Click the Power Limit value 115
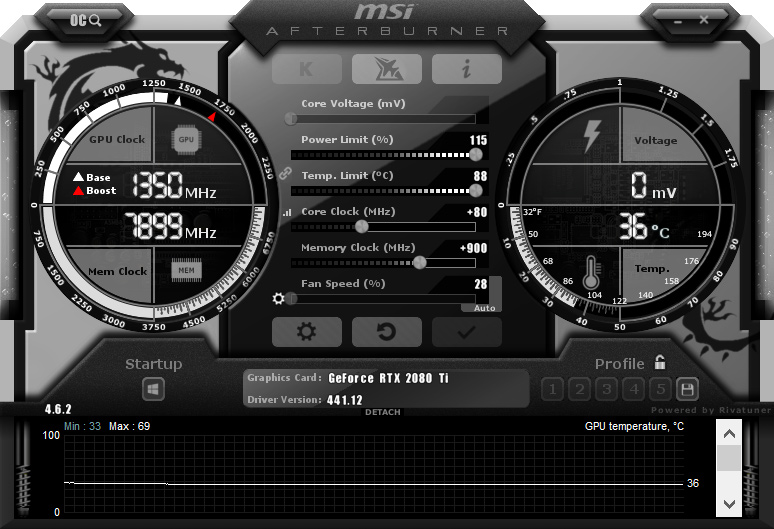This screenshot has width=774, height=529. 478,140
